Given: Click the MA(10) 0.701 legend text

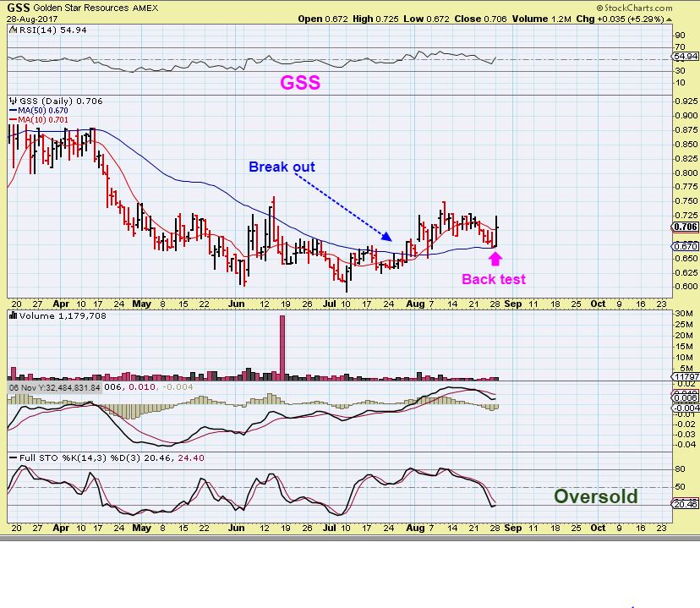Looking at the screenshot, I should point(43,119).
